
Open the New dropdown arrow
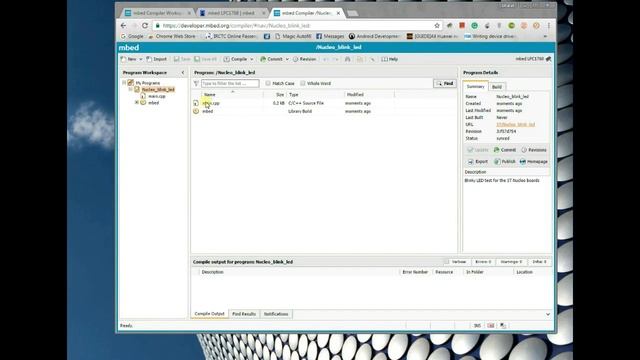click(x=141, y=59)
